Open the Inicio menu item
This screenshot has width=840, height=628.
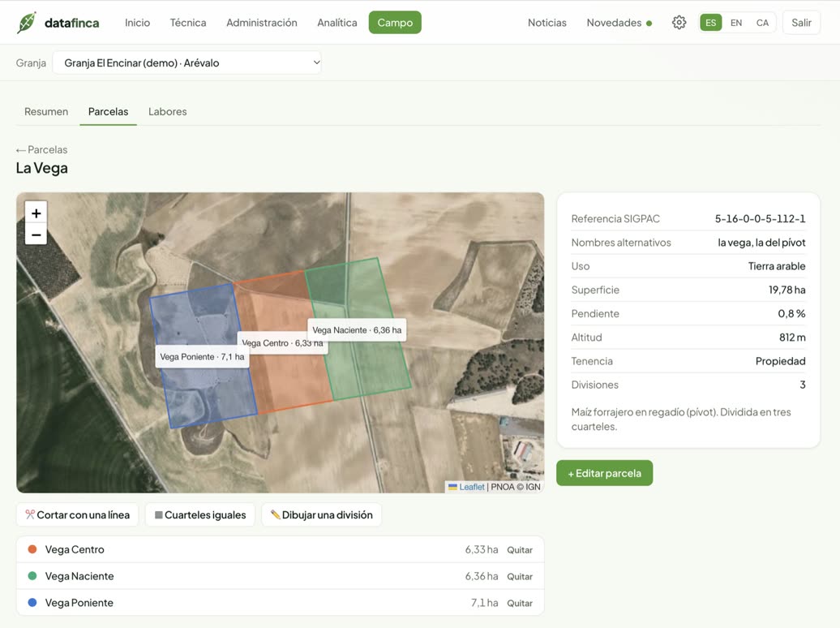pos(137,23)
